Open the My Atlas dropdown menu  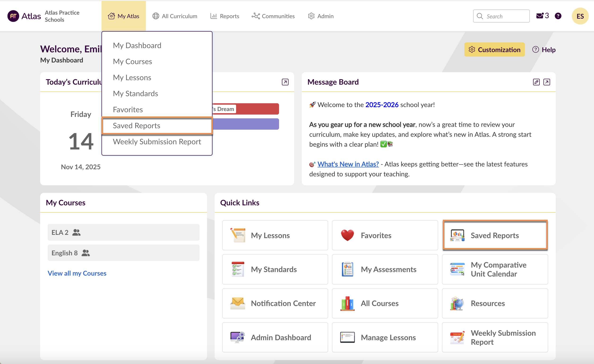[x=124, y=16]
